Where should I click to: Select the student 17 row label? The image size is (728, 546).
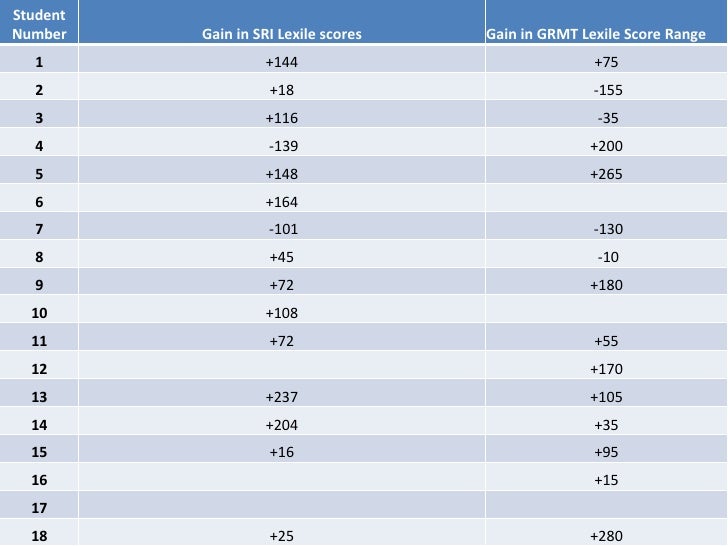(x=39, y=505)
